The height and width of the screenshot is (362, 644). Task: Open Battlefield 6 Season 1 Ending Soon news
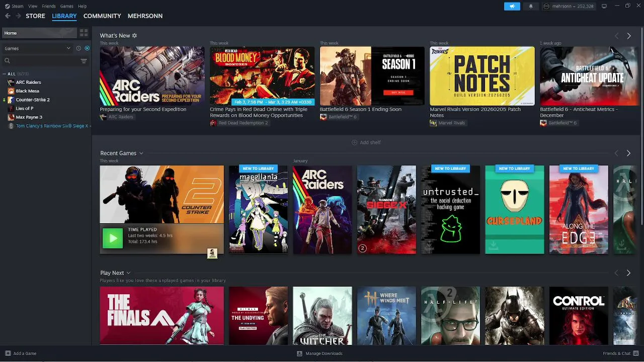[x=372, y=76]
